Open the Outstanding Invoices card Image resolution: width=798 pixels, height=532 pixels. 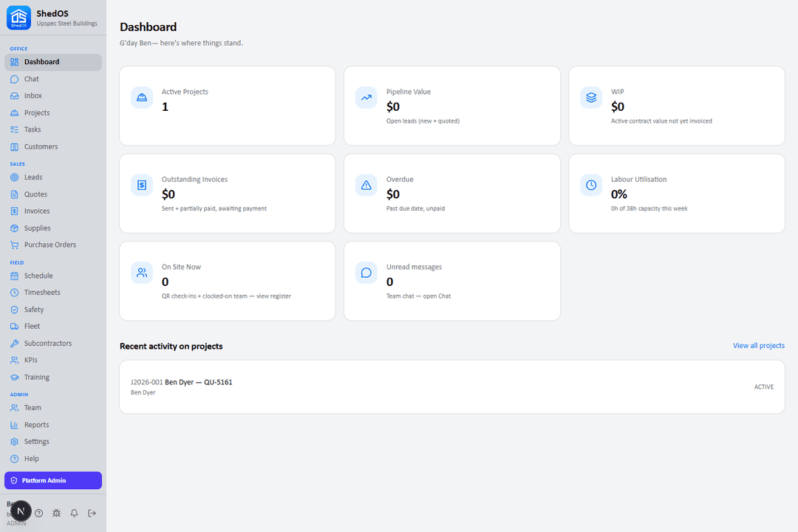pyautogui.click(x=228, y=194)
